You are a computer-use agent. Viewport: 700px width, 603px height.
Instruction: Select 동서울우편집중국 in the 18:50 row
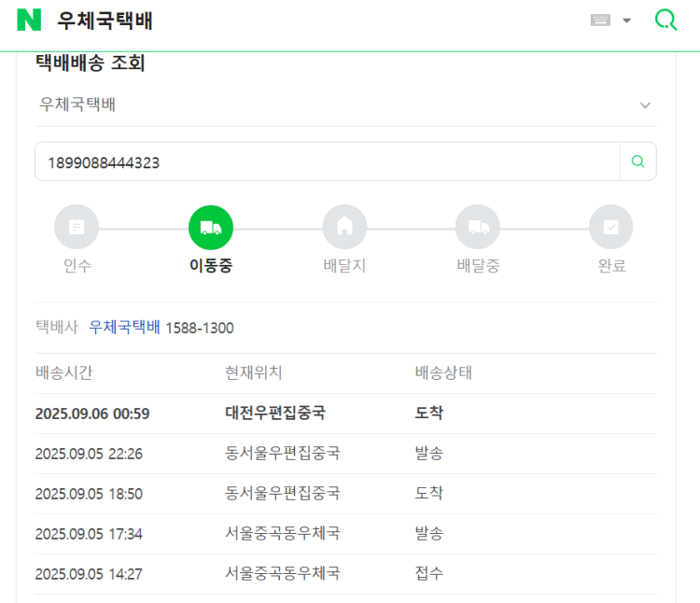point(282,493)
